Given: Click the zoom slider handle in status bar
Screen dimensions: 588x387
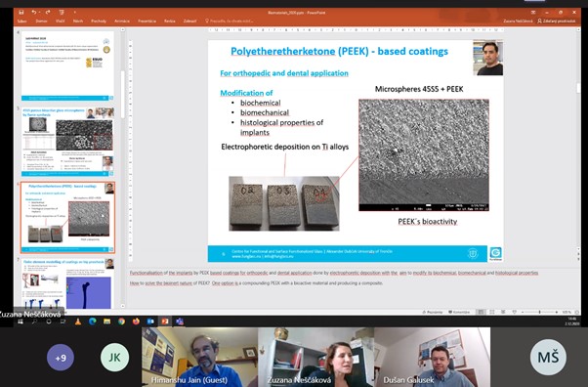Looking at the screenshot, I should [x=539, y=312].
